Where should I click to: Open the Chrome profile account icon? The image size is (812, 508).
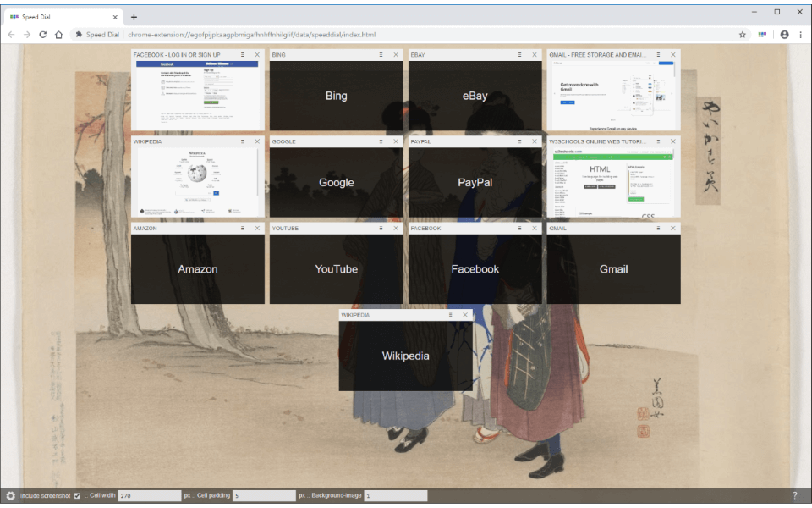785,35
